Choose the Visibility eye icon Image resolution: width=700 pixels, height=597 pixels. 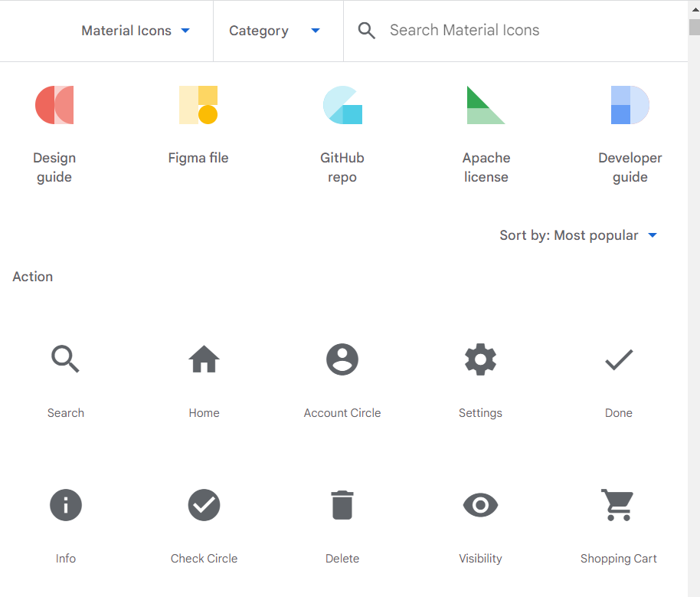click(x=480, y=505)
